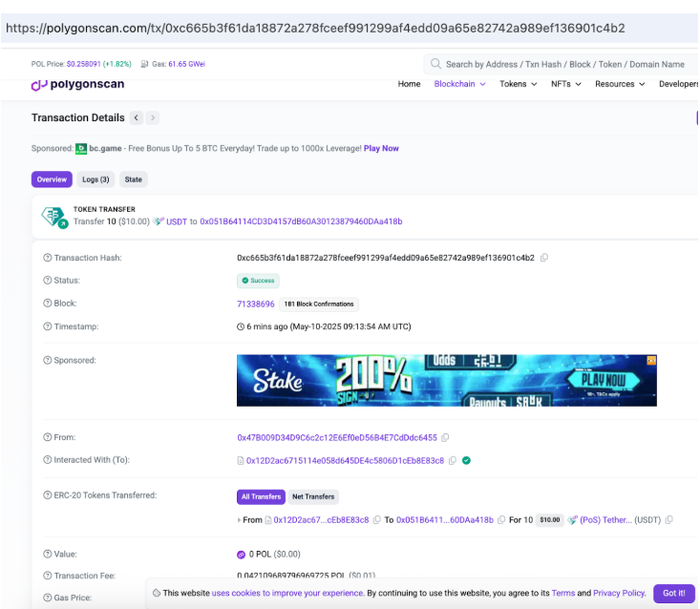Click the bc.game sponsor logo
The height and width of the screenshot is (609, 700).
point(81,149)
